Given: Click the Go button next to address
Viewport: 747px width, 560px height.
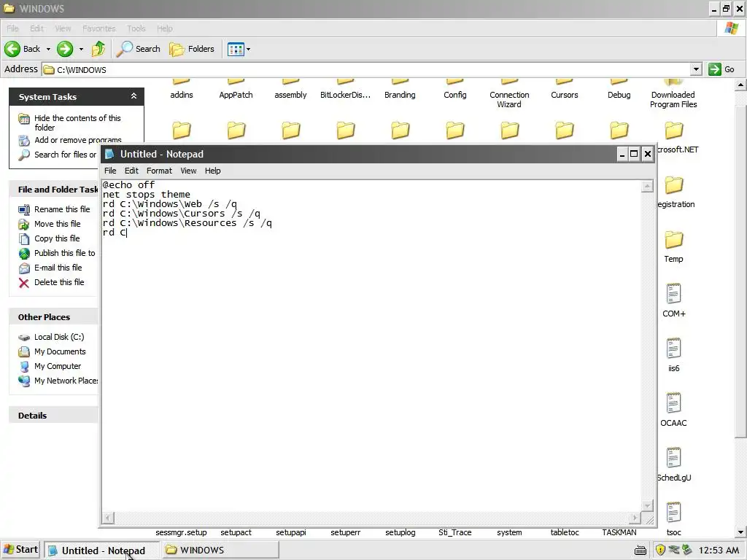Looking at the screenshot, I should click(721, 69).
